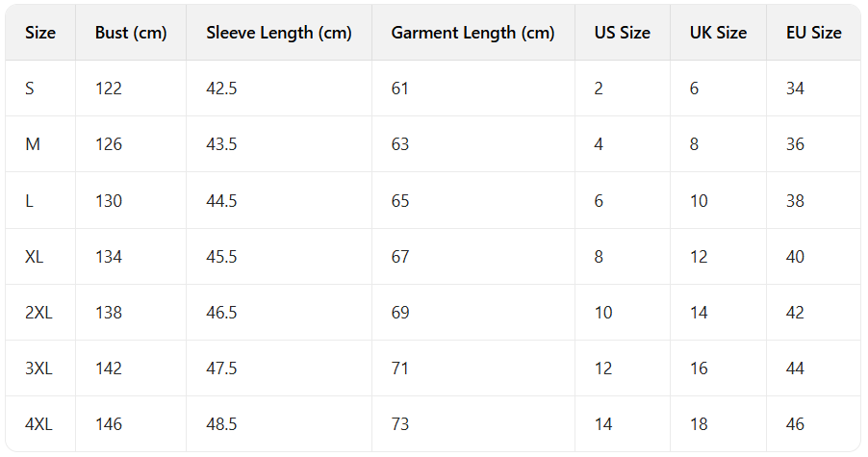
Task: Click the UK size value 18
Action: click(699, 424)
